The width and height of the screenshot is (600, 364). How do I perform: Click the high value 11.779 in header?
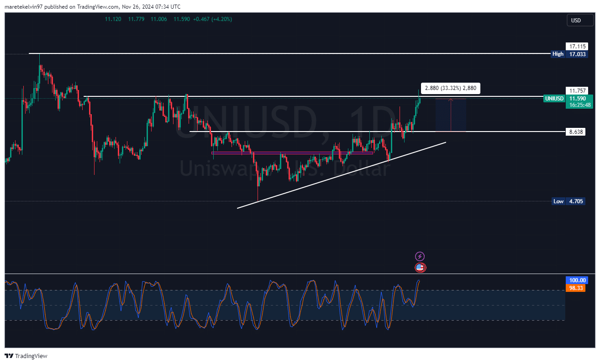pos(137,19)
